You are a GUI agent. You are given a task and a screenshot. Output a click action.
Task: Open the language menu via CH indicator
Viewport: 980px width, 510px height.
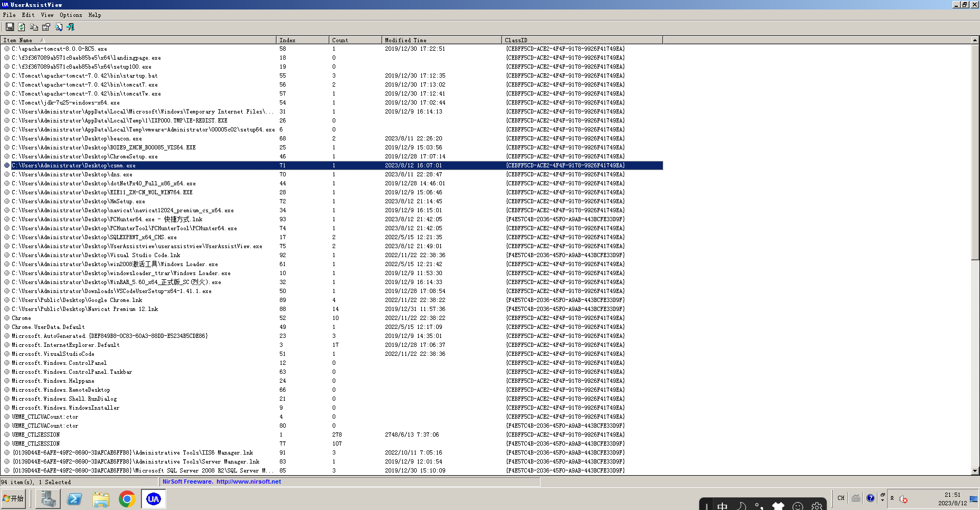pos(841,498)
